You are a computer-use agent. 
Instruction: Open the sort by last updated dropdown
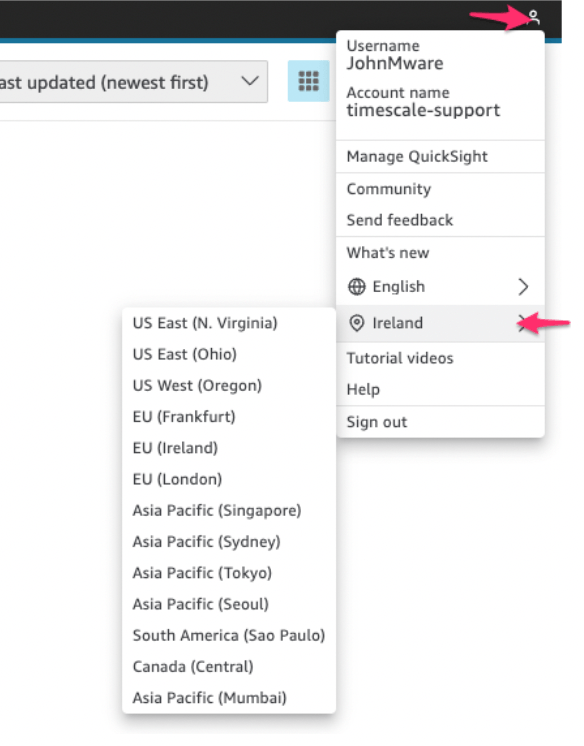click(134, 81)
